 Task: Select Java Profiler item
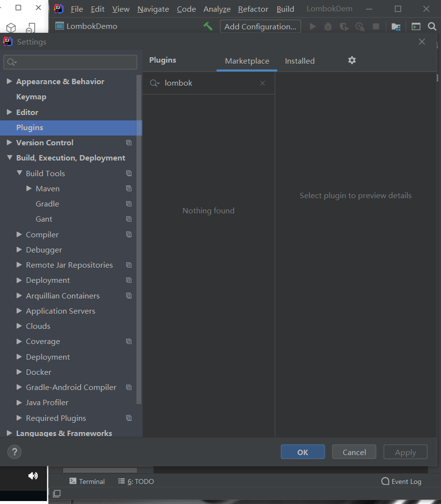[47, 402]
